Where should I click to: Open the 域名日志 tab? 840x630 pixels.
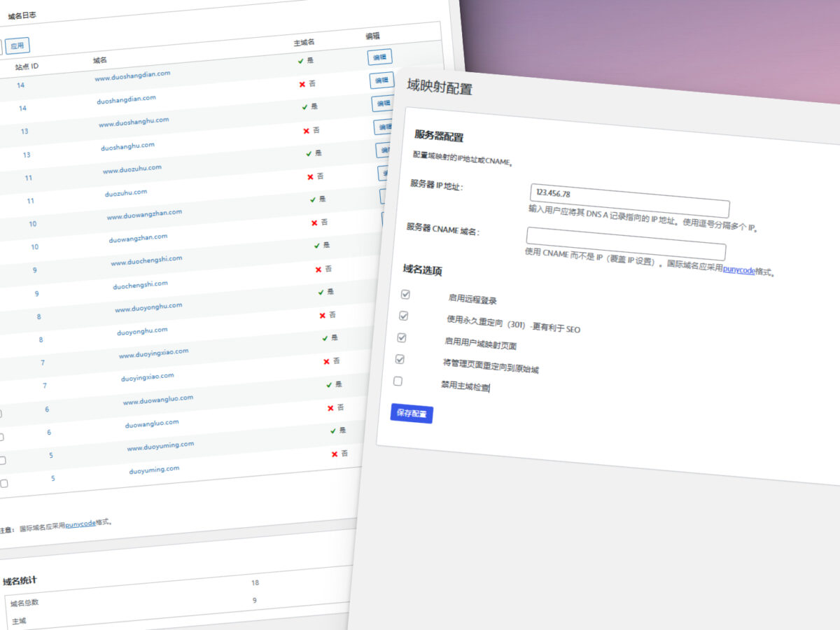tap(22, 15)
